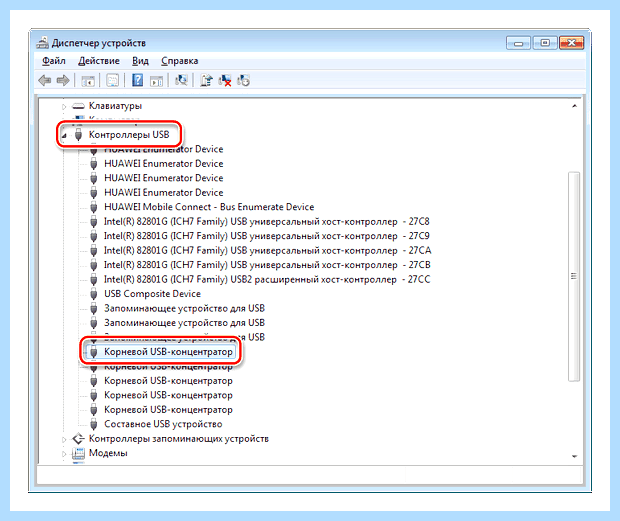Image resolution: width=620 pixels, height=521 pixels.
Task: Scan for hardware changes using toolbar icon
Action: coord(181,80)
